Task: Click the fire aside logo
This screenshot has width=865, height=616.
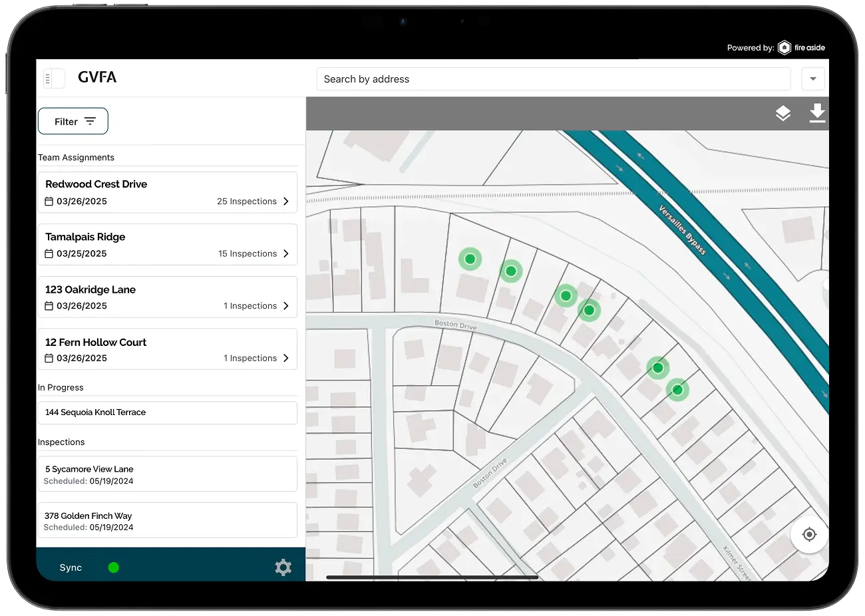Action: coord(802,47)
